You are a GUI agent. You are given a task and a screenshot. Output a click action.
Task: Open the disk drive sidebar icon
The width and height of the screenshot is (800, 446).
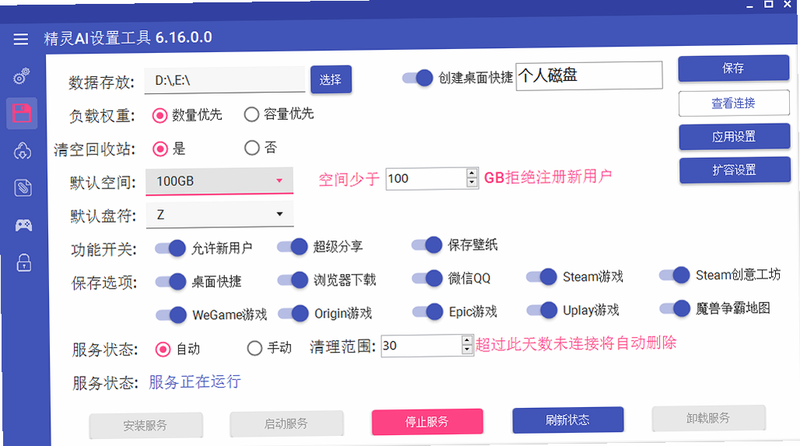click(x=23, y=188)
